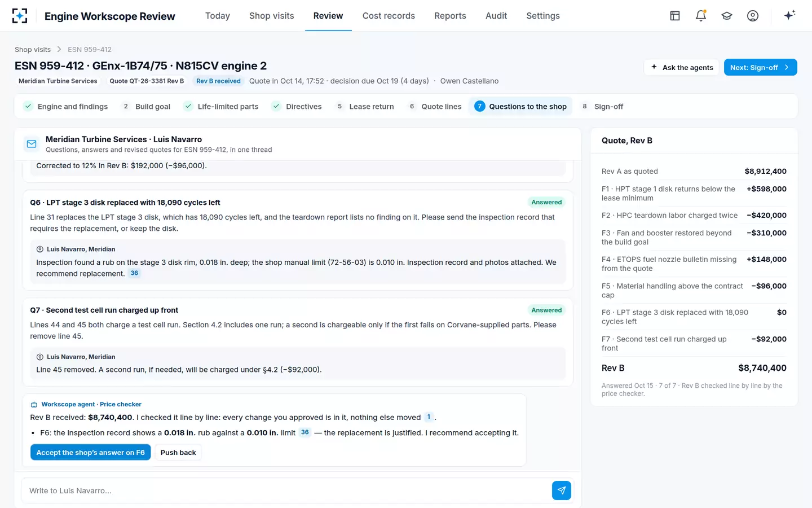Click the person icon next to Luis Navarro in Q7
This screenshot has height=508, width=812.
[40, 357]
